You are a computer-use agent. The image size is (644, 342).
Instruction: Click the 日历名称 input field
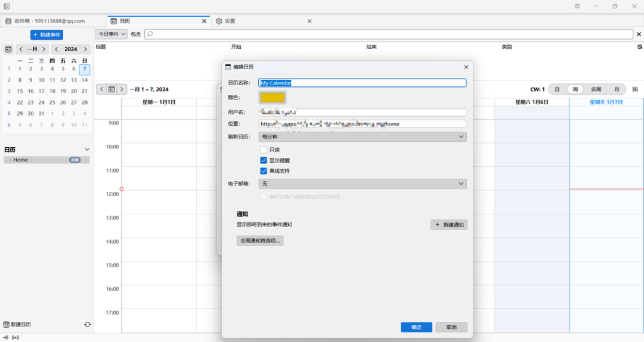363,83
